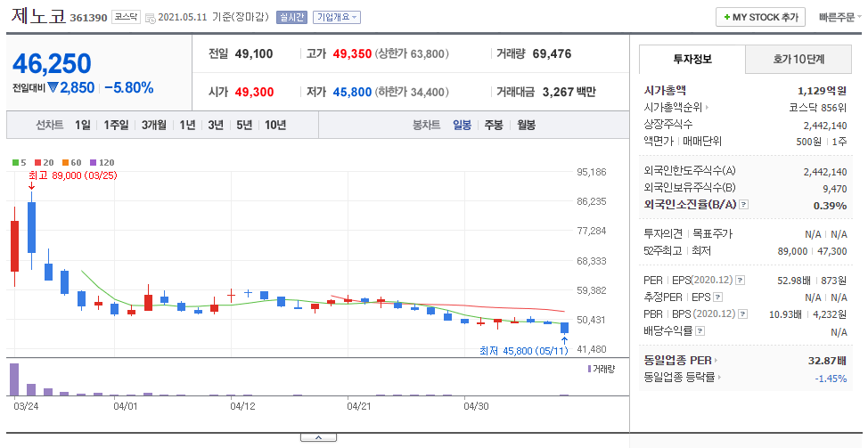Click the 시가총액 value 1,129억원
868x448 pixels.
pos(822,91)
